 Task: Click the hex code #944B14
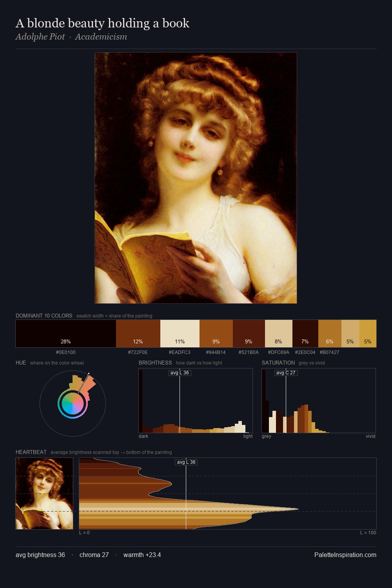click(x=216, y=352)
